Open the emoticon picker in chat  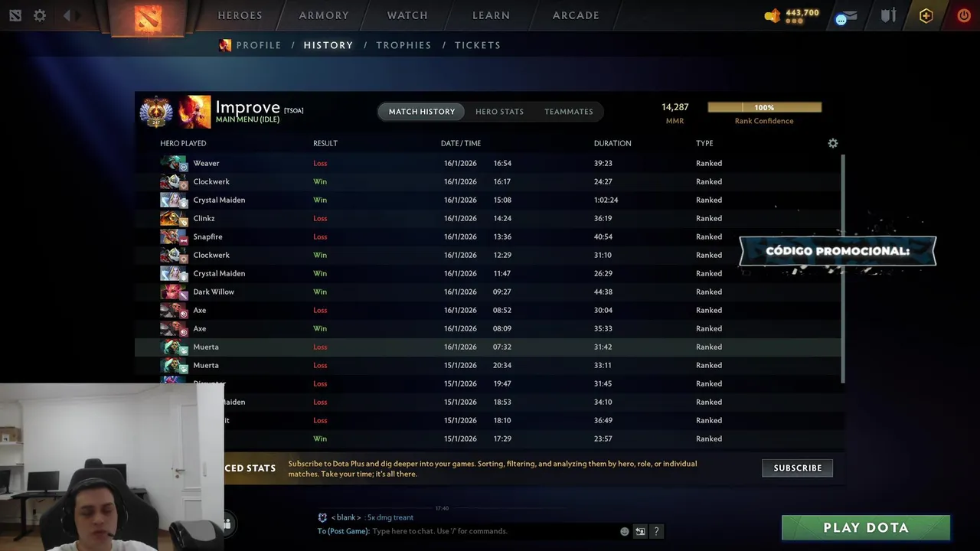point(625,531)
